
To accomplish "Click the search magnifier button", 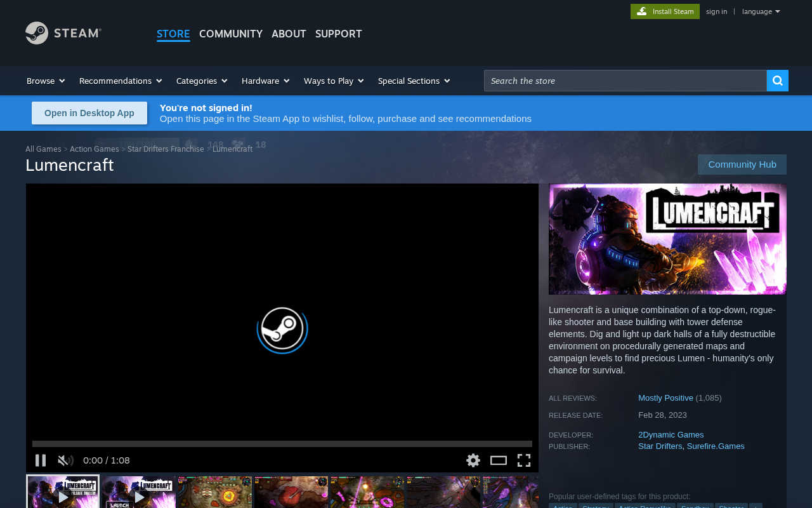I will (778, 81).
